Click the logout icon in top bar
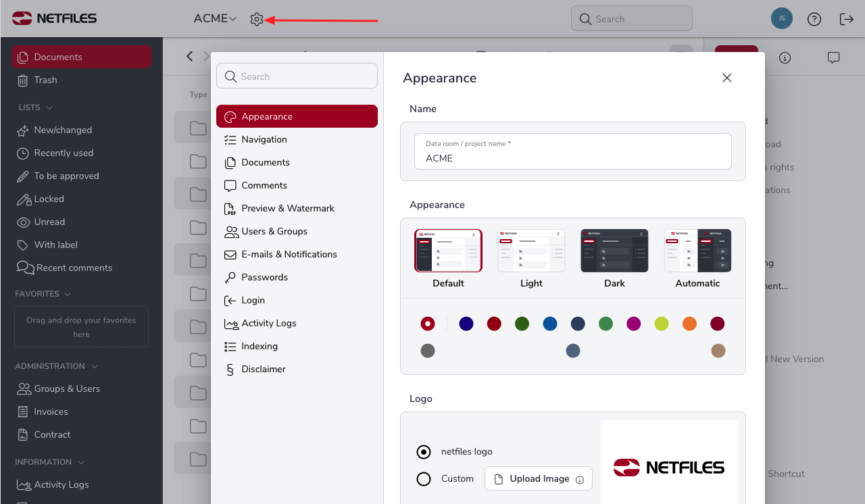Viewport: 865px width, 504px height. (x=847, y=19)
